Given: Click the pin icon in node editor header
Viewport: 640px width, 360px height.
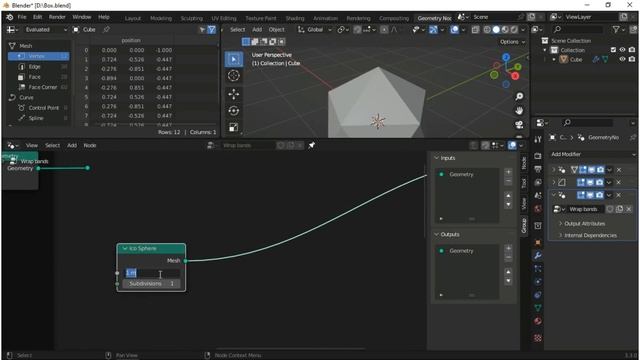Looking at the screenshot, I should pos(312,145).
